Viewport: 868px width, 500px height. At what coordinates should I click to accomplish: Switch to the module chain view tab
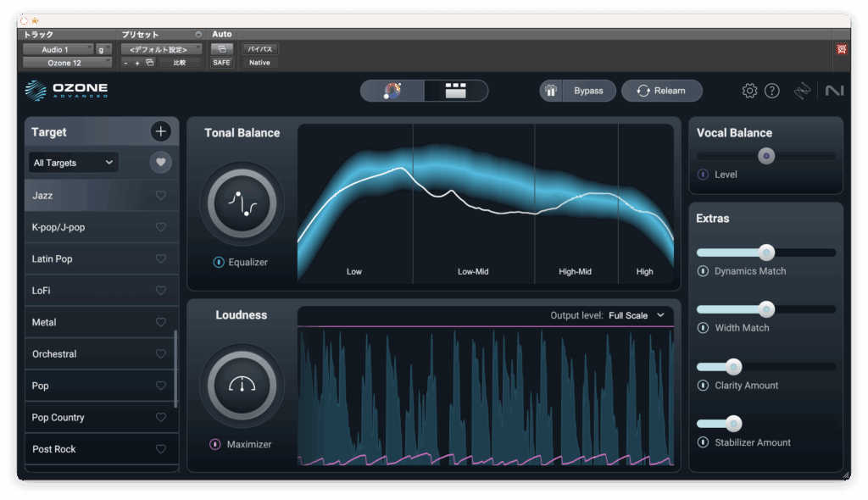[x=456, y=91]
